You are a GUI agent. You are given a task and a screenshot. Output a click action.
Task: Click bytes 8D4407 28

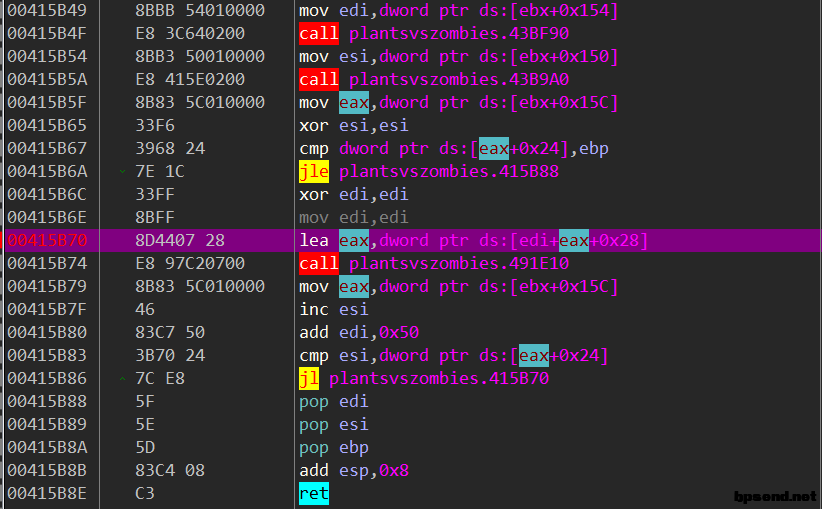click(x=180, y=241)
